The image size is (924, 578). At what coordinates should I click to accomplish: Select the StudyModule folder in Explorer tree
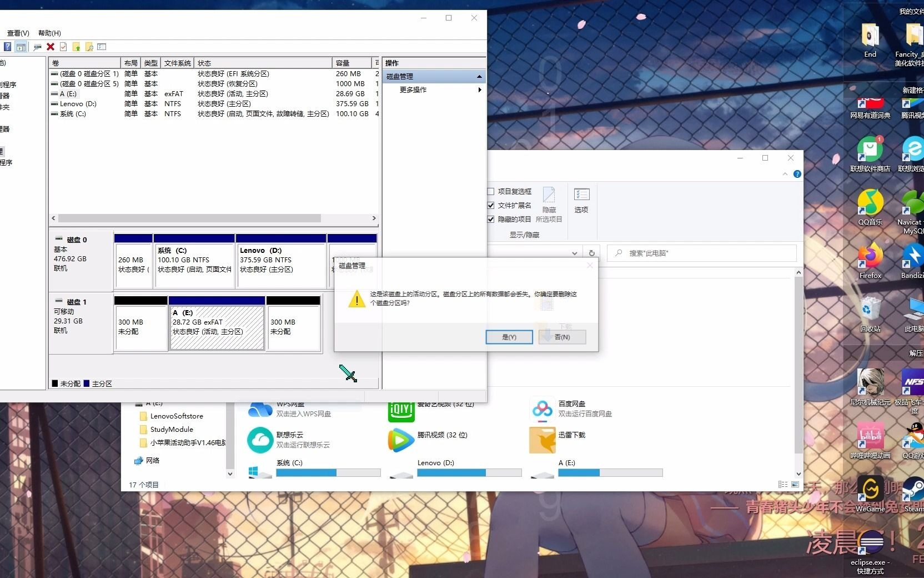172,430
